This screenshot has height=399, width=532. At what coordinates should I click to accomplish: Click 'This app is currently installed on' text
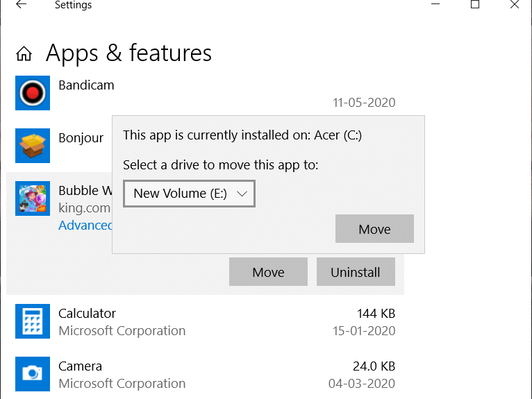pos(242,135)
